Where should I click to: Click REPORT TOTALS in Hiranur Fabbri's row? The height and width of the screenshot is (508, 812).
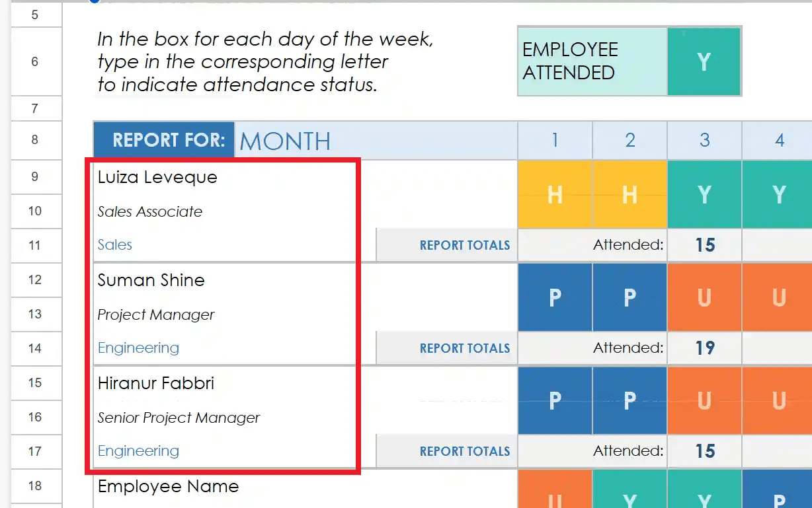464,451
